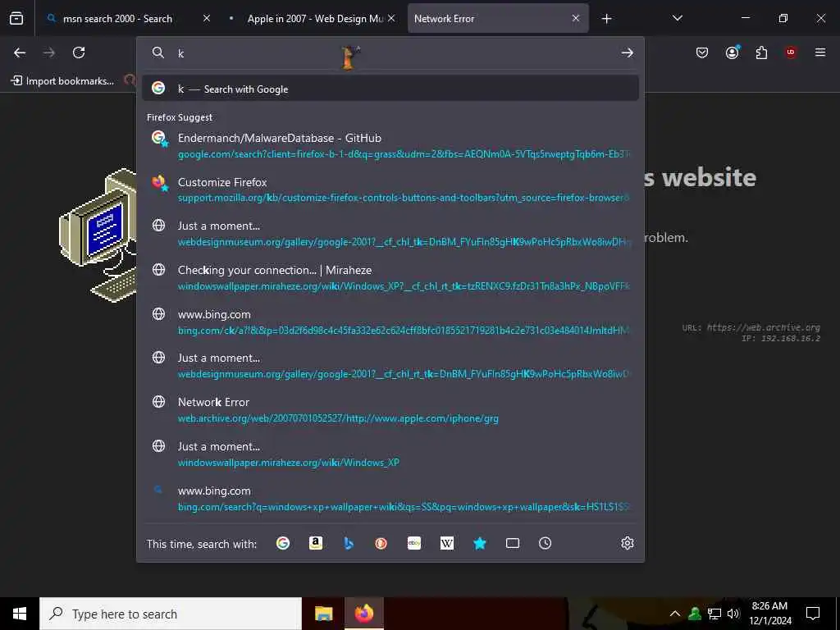Viewport: 840px width, 630px height.
Task: Search this time with Wikipedia icon
Action: click(447, 543)
